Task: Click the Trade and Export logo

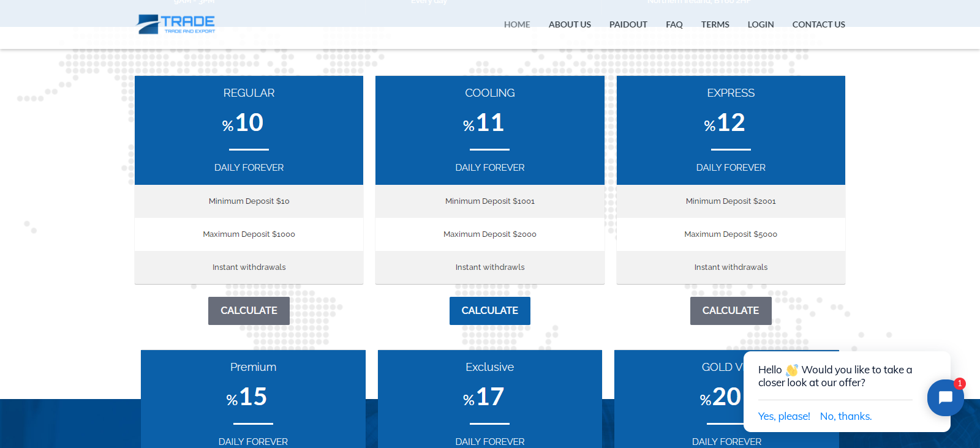Action: (x=176, y=24)
